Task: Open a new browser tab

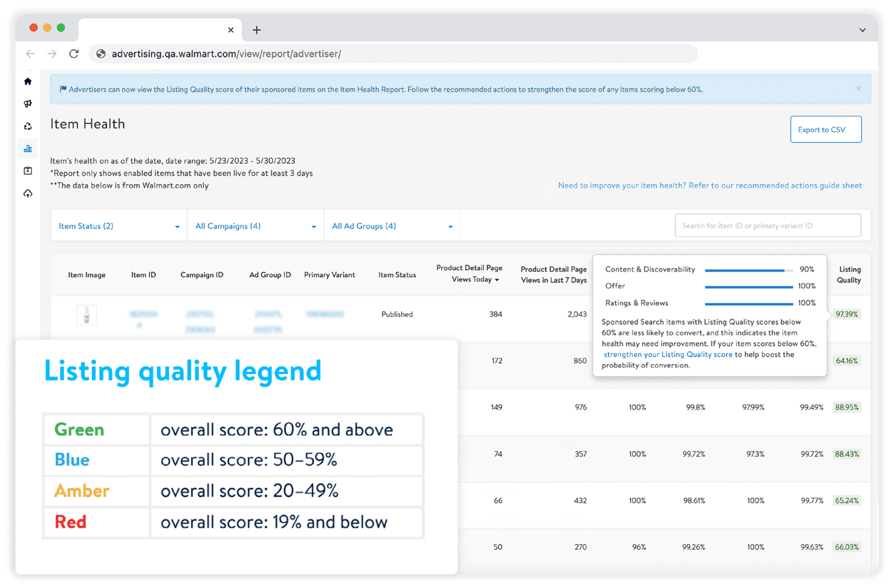Action: pyautogui.click(x=257, y=30)
